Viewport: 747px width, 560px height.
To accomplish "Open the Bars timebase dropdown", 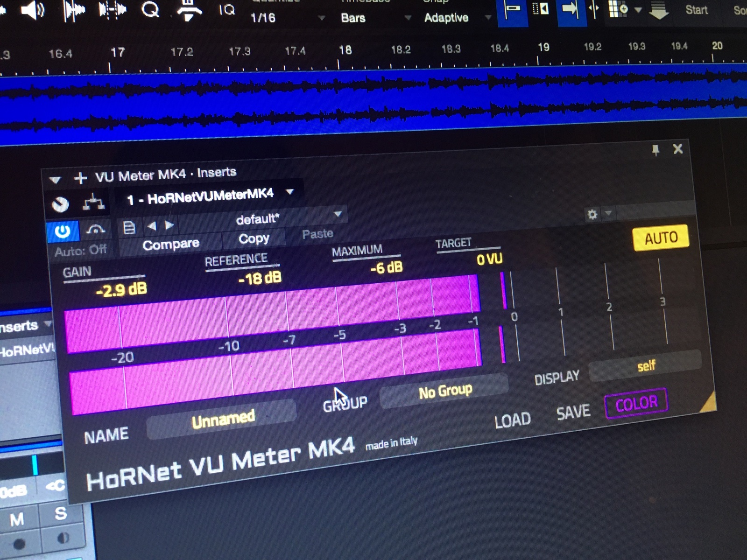I will coord(375,18).
